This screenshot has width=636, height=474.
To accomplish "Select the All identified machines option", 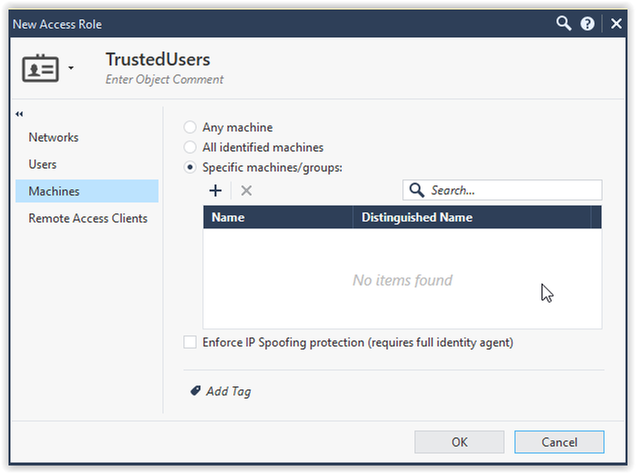I will 190,148.
